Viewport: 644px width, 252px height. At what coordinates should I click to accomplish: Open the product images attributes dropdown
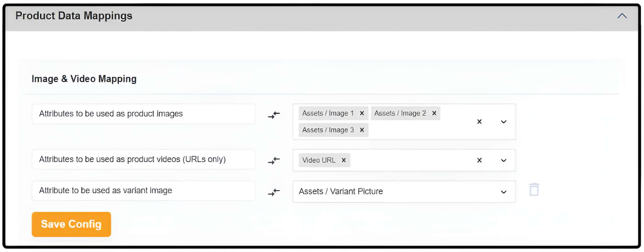click(503, 122)
